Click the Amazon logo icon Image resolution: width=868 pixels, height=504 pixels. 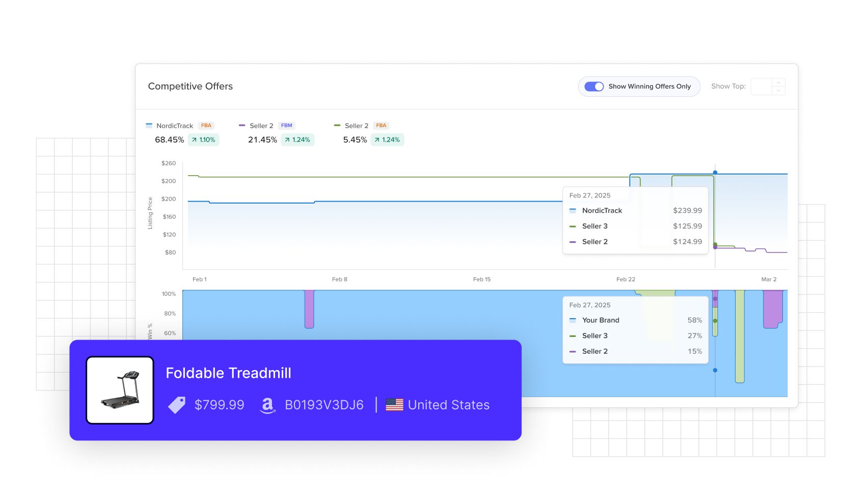pos(267,405)
